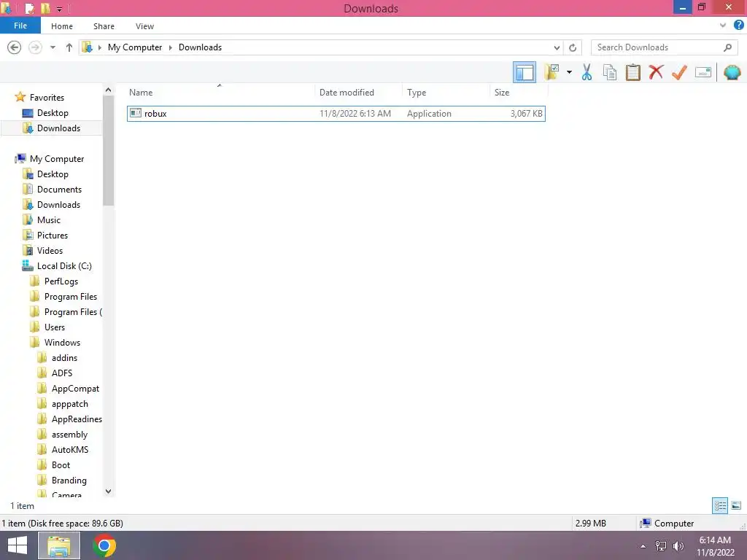Switch to the Share ribbon tab
Viewport: 747px width, 560px height.
[104, 26]
